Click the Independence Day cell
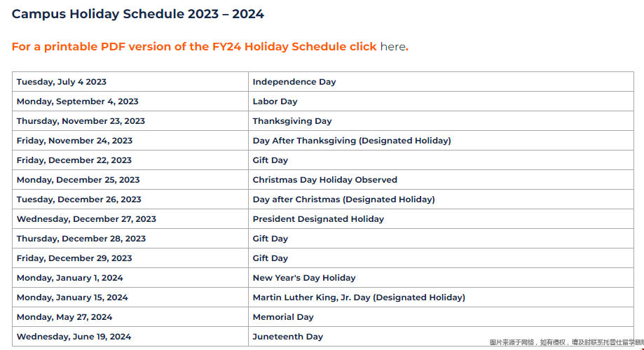644x350 pixels. 294,82
